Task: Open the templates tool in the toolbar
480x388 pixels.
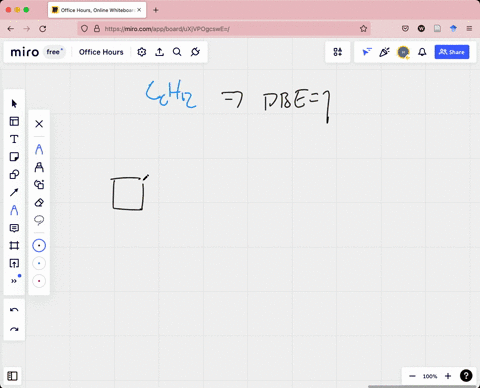Action: 14,121
